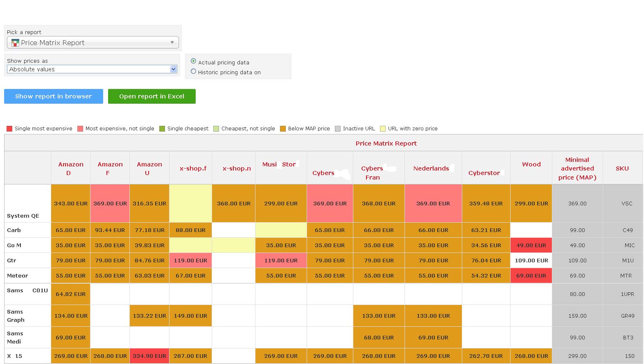Click the 343.00 EUR cell in System QE row
The width and height of the screenshot is (644, 364).
click(x=70, y=203)
